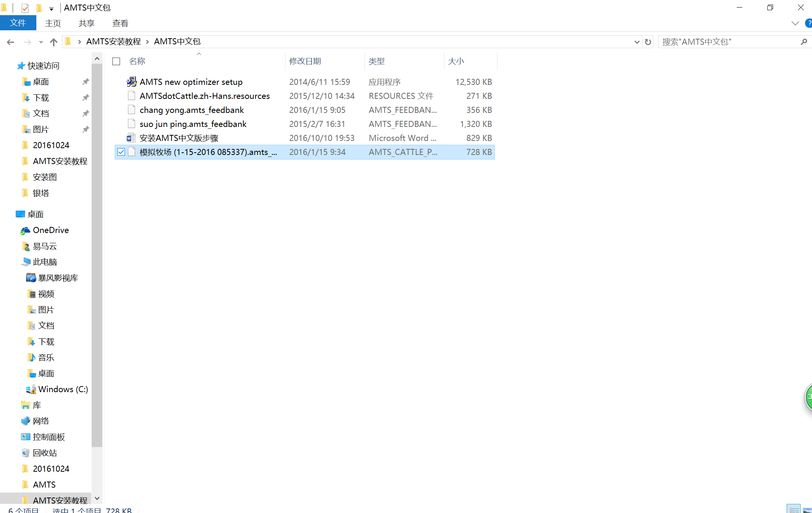
Task: Click the sidebar scrollbar down arrow
Action: pyautogui.click(x=97, y=498)
